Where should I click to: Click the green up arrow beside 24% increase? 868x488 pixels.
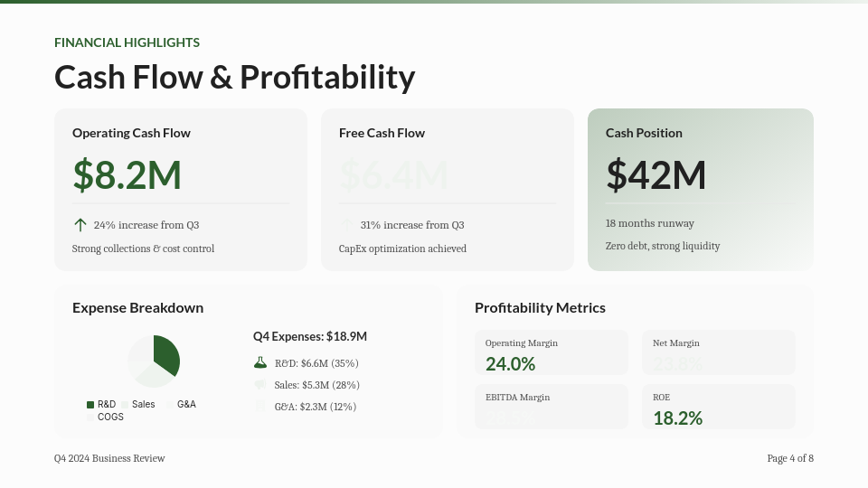(80, 225)
